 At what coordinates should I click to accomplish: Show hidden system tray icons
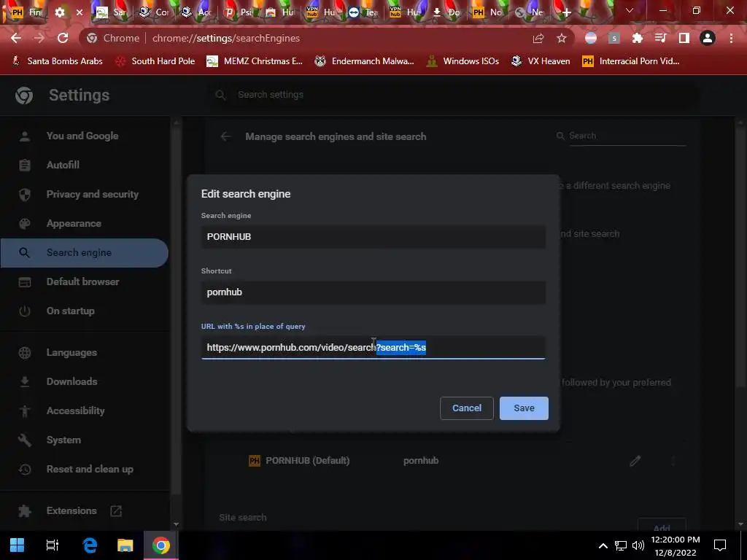603,545
